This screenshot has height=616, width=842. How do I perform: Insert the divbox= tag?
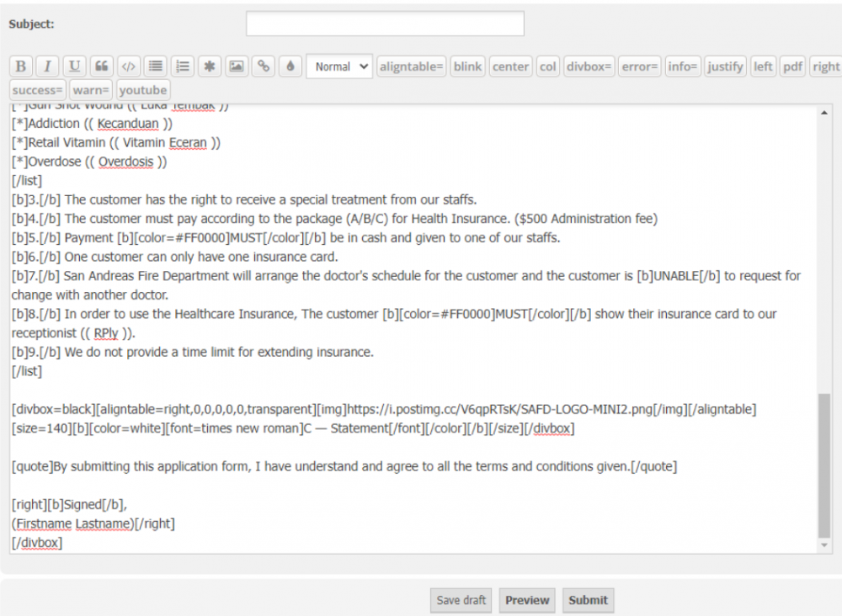coord(589,66)
